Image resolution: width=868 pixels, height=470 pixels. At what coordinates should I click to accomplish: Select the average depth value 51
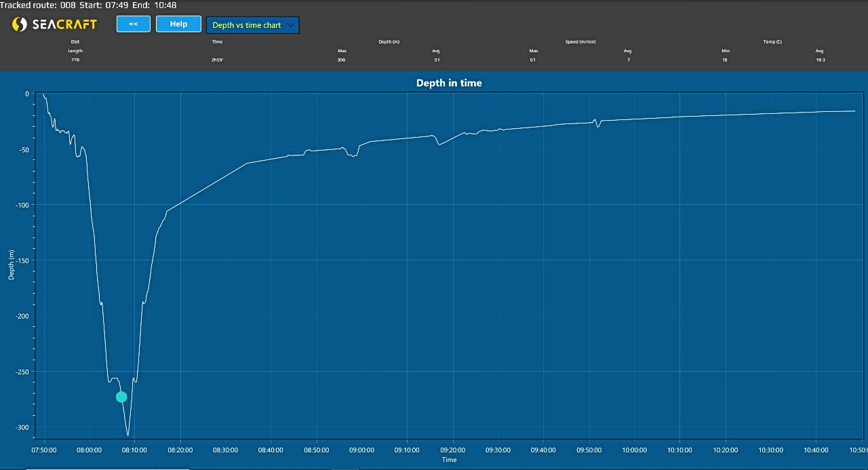point(437,60)
